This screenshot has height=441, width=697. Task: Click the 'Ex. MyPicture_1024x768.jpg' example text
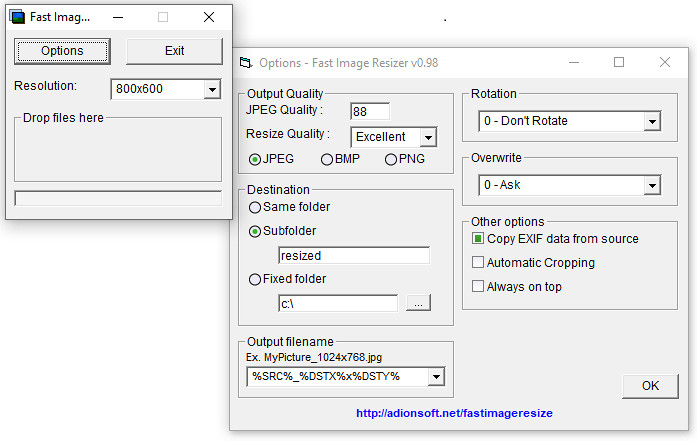tap(314, 357)
